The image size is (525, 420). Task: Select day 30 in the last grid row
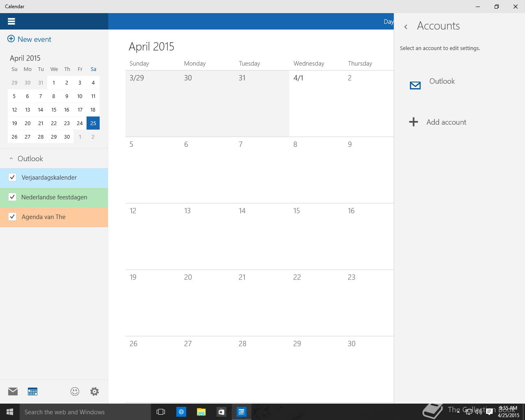pos(369,369)
